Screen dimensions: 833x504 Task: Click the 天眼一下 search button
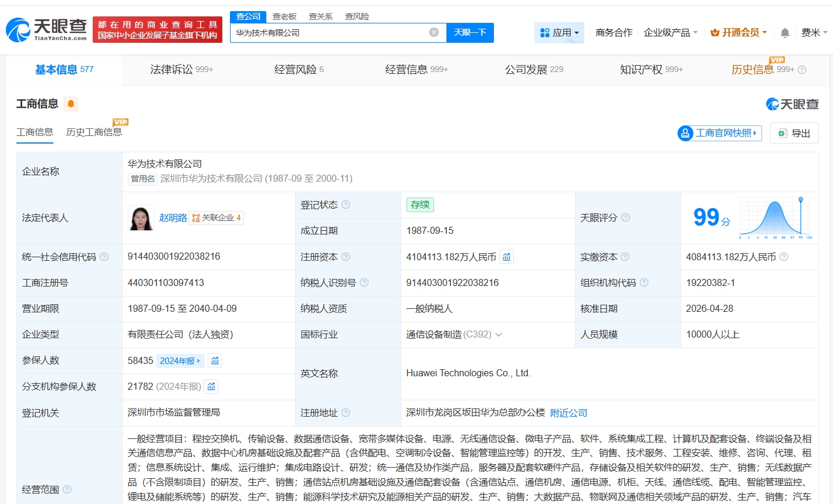pos(470,33)
